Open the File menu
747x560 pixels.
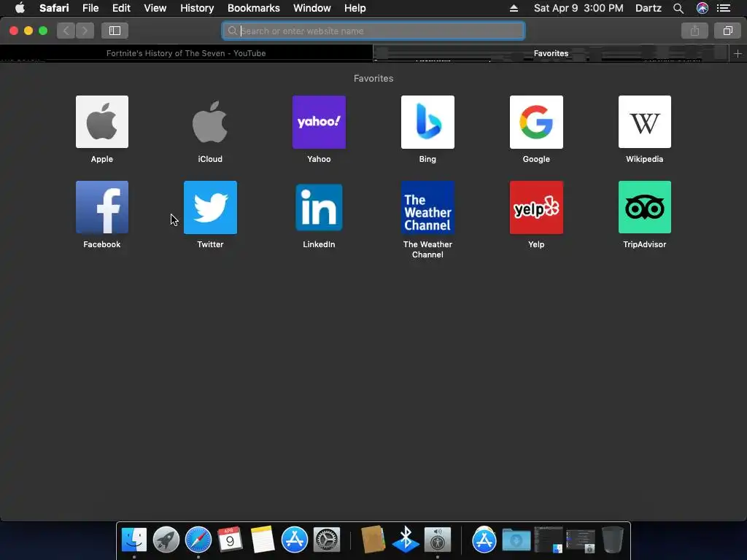pos(90,8)
